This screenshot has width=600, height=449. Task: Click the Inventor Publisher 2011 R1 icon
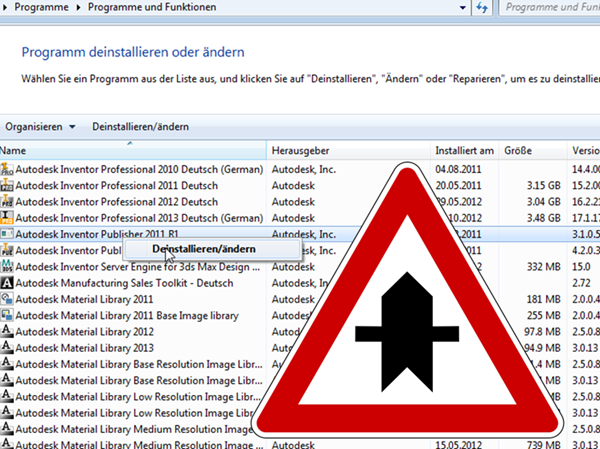tap(7, 234)
